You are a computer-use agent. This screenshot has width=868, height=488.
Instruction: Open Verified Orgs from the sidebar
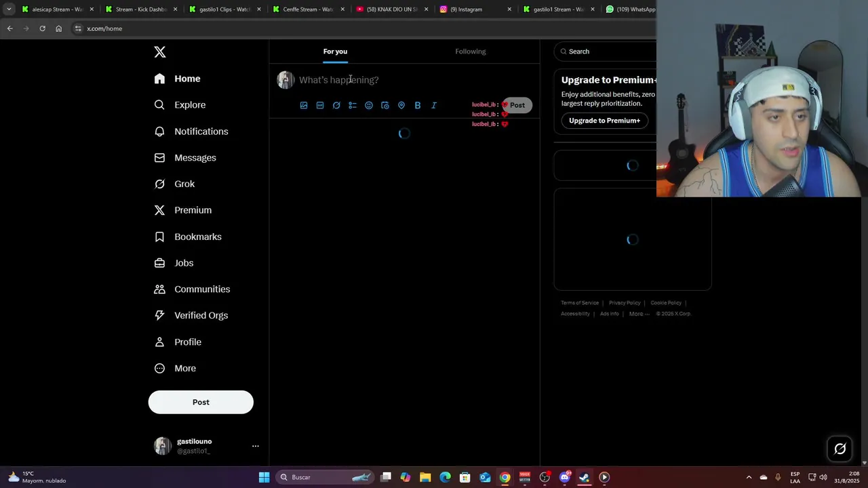tap(191, 316)
